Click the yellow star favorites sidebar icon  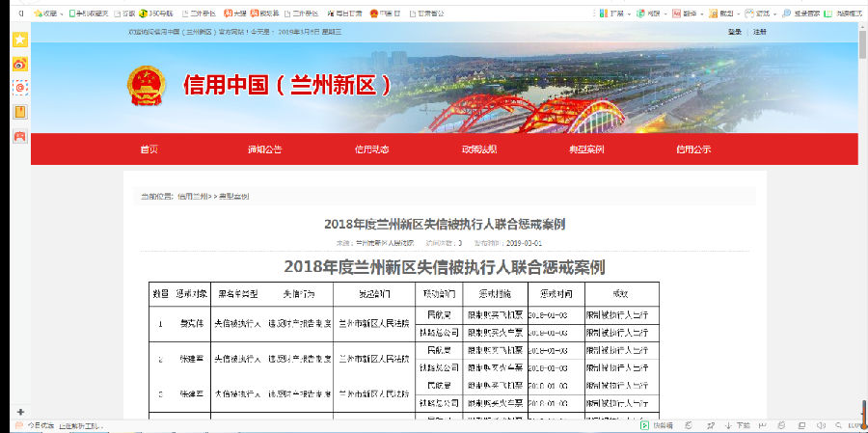click(x=19, y=40)
